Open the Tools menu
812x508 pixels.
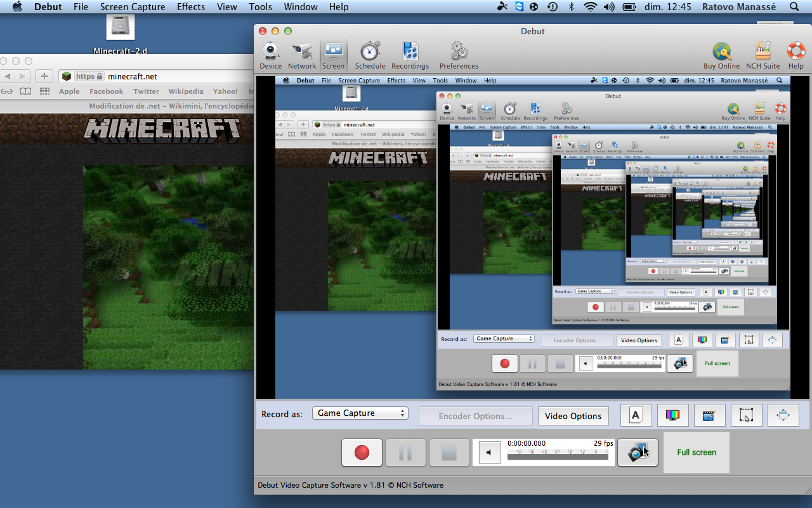260,7
